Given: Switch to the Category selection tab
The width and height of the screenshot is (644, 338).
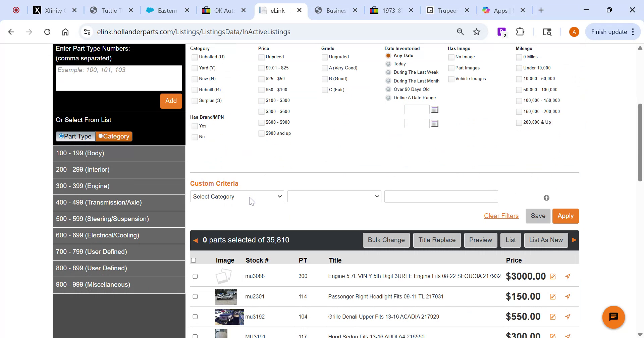Looking at the screenshot, I should click(114, 136).
